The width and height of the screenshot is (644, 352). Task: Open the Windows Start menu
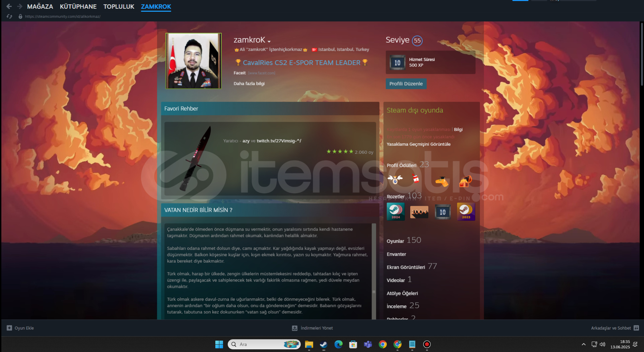[x=219, y=344]
